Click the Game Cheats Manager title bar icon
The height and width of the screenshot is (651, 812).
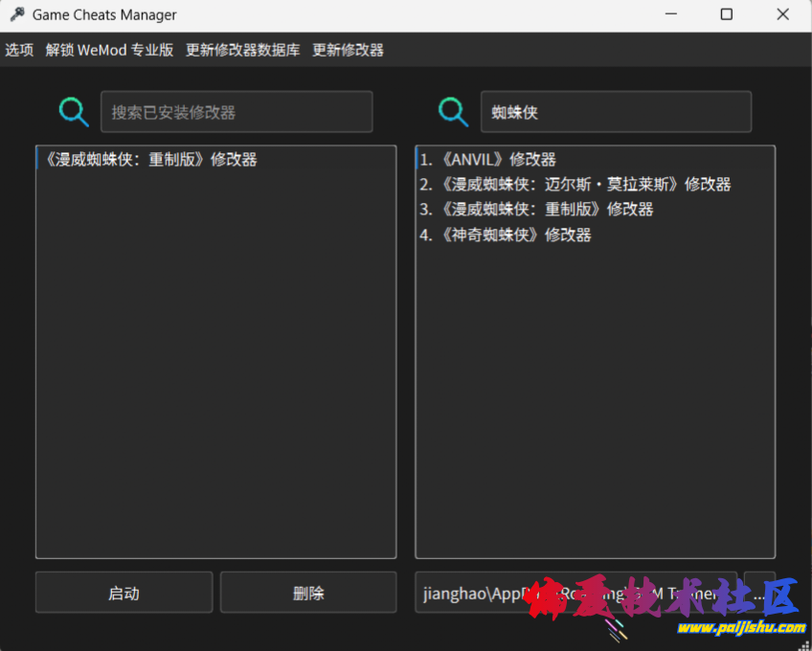[16, 14]
